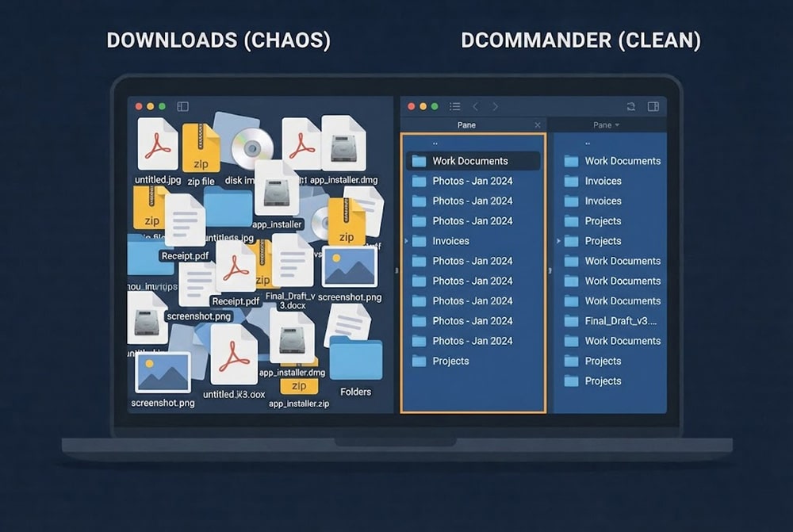Switch to the Pane tab in the left panel

(466, 124)
